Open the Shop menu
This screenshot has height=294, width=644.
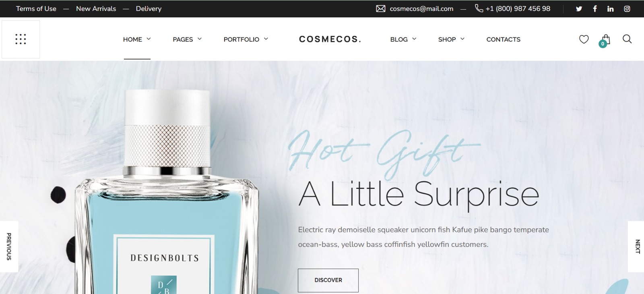(x=451, y=39)
